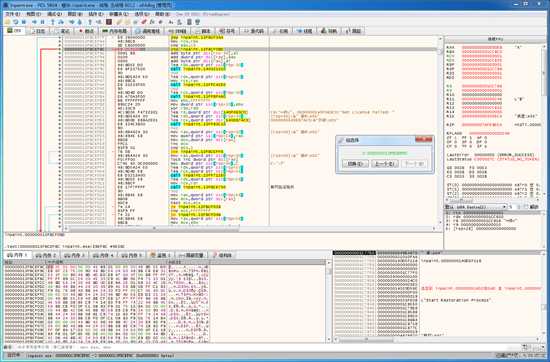Expand the calling convention dropdown
550x362 pixels.
(476, 207)
